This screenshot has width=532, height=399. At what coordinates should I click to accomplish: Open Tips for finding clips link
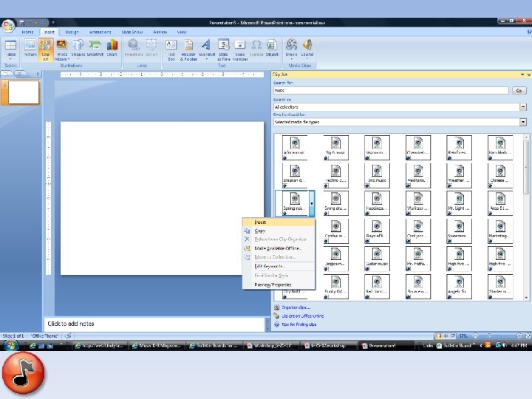click(299, 324)
